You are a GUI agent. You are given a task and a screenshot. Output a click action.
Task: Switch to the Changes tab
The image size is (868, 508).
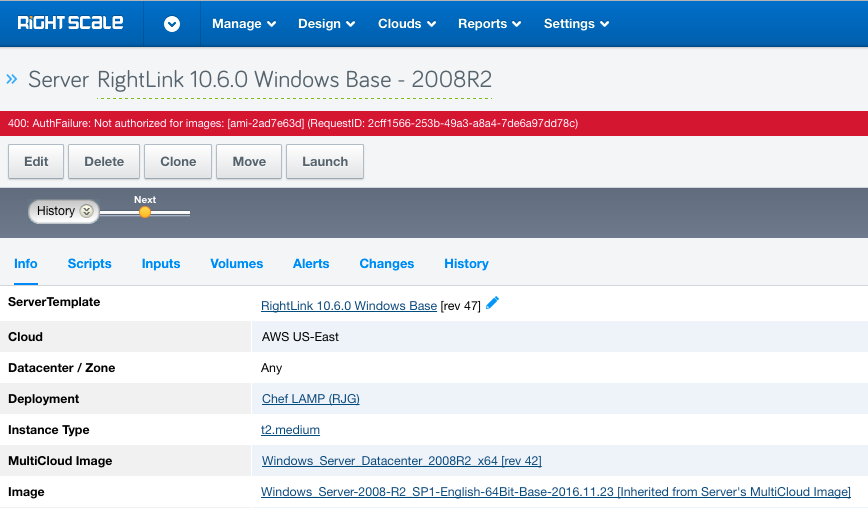click(x=386, y=263)
